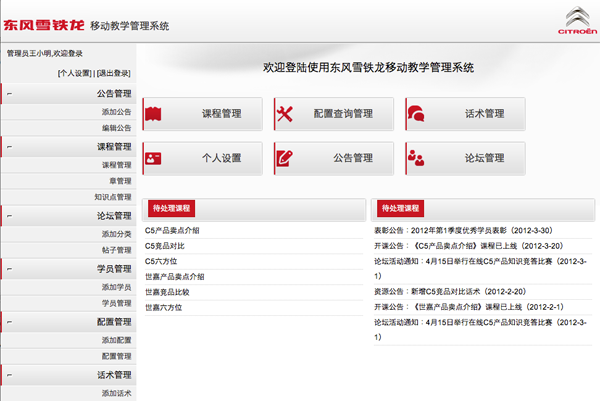Viewport: 600px width, 401px height.
Task: Click the 话术管理 label on its dashboard tile
Action: (484, 114)
